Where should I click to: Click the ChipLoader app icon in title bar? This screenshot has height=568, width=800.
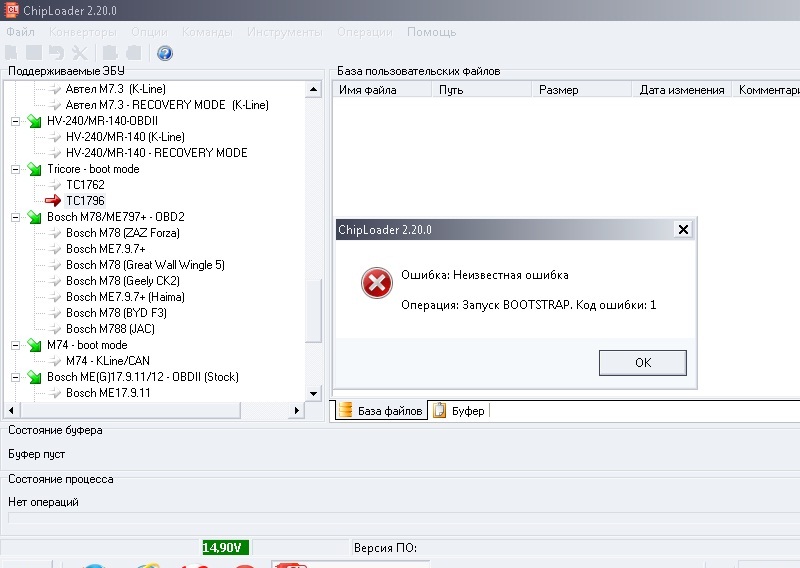coord(10,9)
